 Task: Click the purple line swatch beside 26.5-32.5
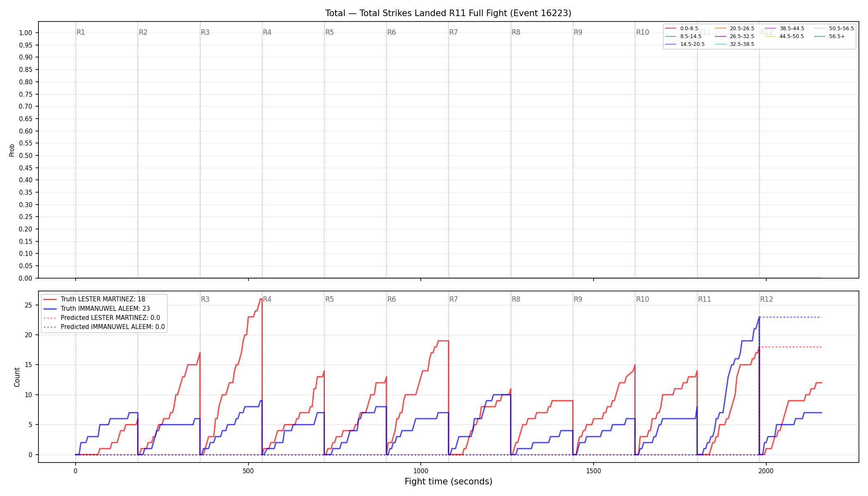[720, 36]
